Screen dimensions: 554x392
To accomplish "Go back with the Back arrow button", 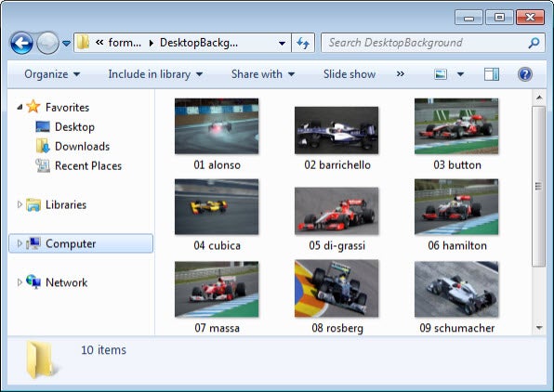I will (x=22, y=43).
